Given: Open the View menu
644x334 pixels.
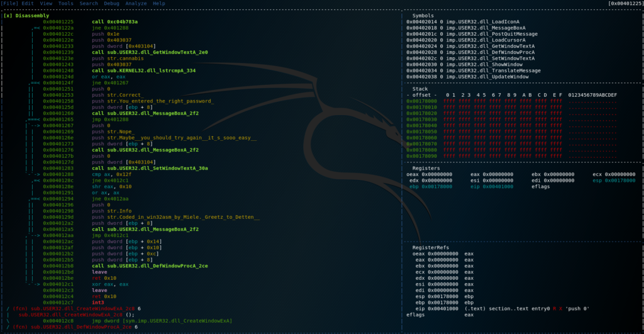Looking at the screenshot, I should tap(46, 3).
